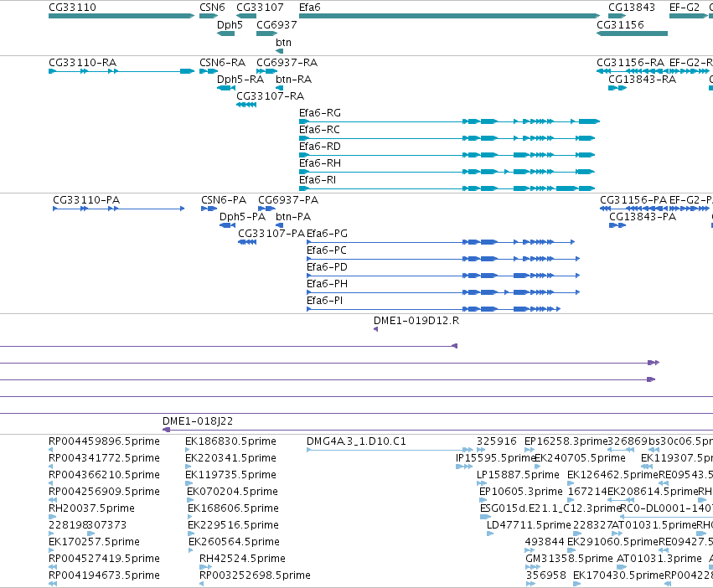Image resolution: width=713 pixels, height=588 pixels.
Task: Select EST RP004194673.5prime
Action: [x=104, y=575]
